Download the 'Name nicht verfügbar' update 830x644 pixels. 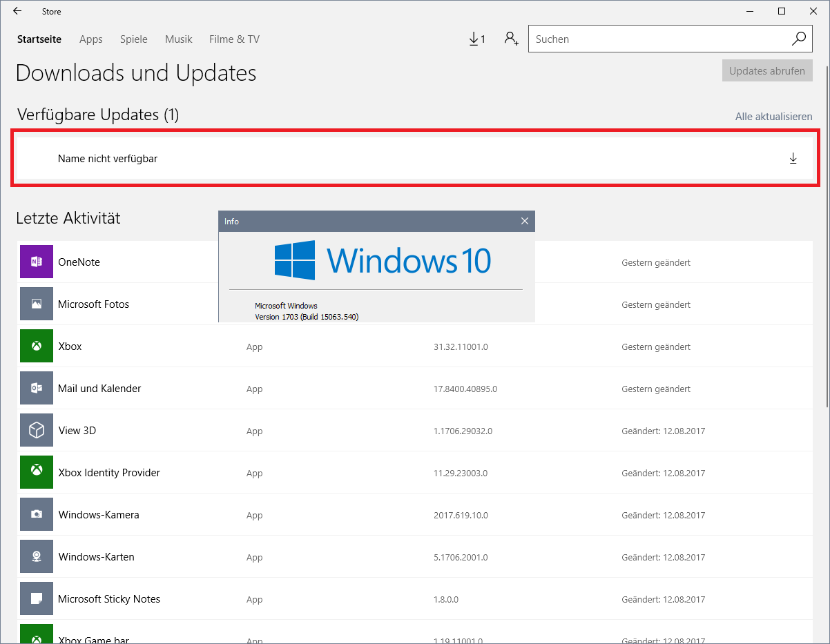[793, 159]
